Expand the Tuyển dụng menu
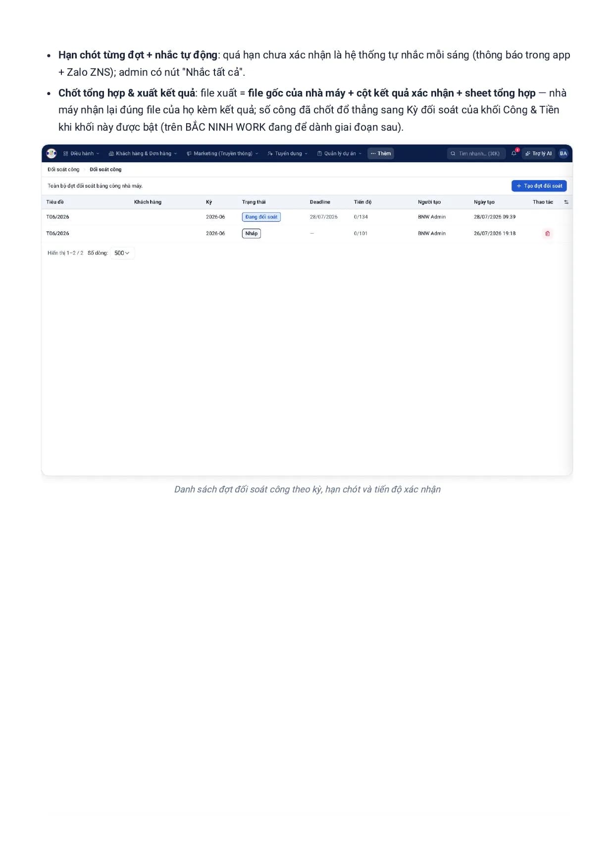Viewport: 614px width, 868px height. [288, 153]
